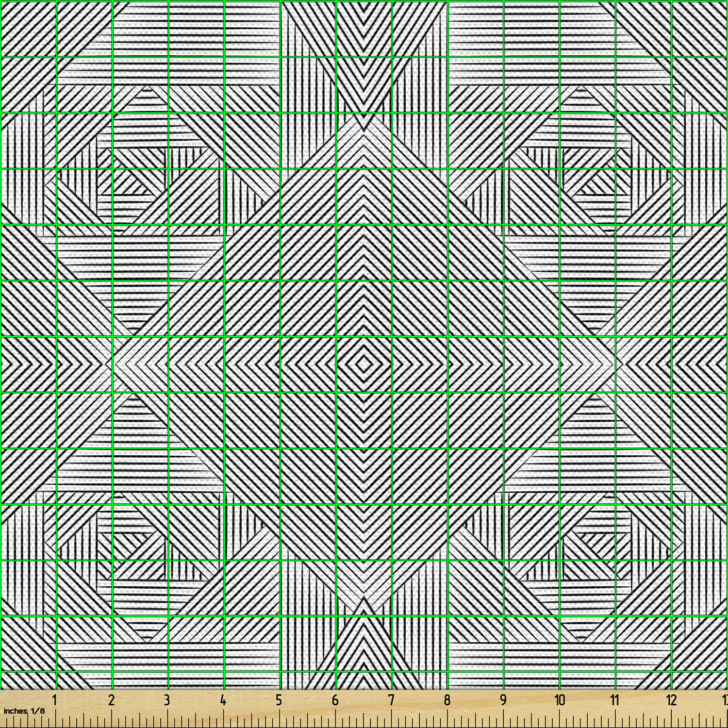Click the number 1 on the ruler
This screenshot has height=728, width=728.
click(55, 700)
